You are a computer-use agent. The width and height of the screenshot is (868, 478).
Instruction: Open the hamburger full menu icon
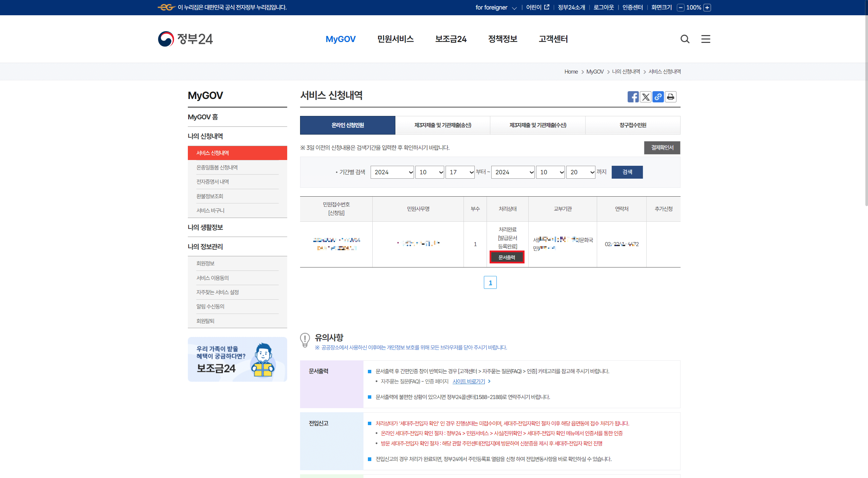click(706, 39)
